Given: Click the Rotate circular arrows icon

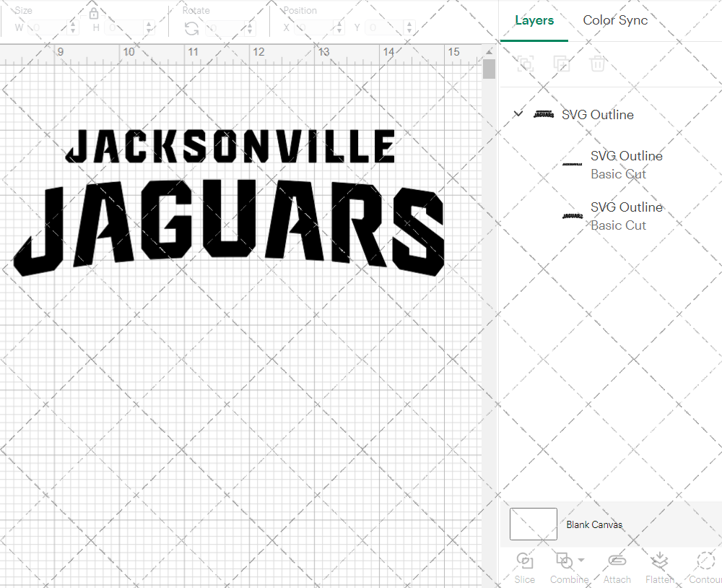Looking at the screenshot, I should tap(191, 28).
